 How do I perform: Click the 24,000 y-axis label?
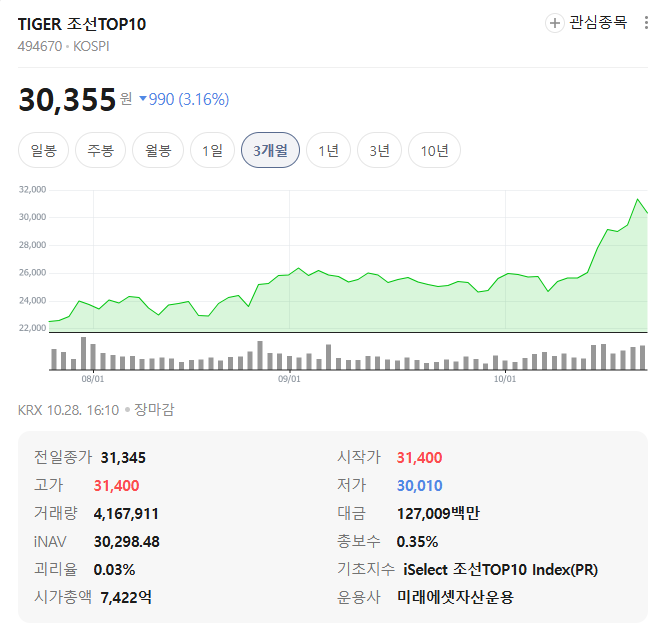pos(32,301)
